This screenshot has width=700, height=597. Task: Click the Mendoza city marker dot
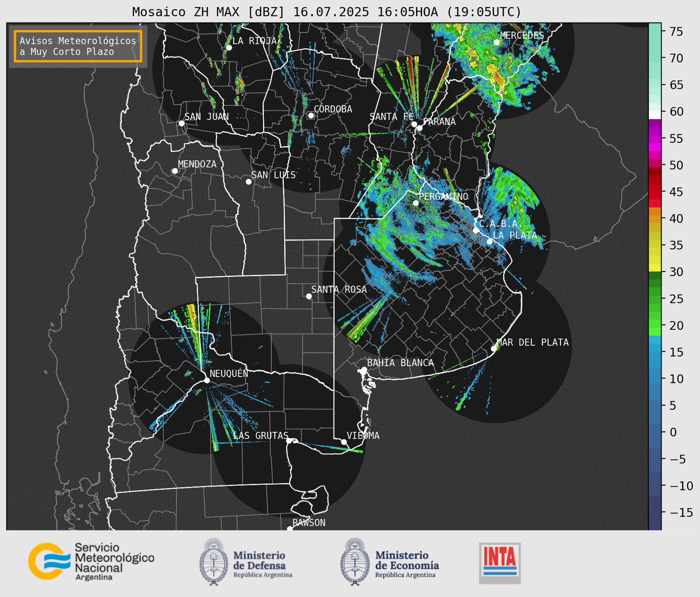(x=175, y=171)
